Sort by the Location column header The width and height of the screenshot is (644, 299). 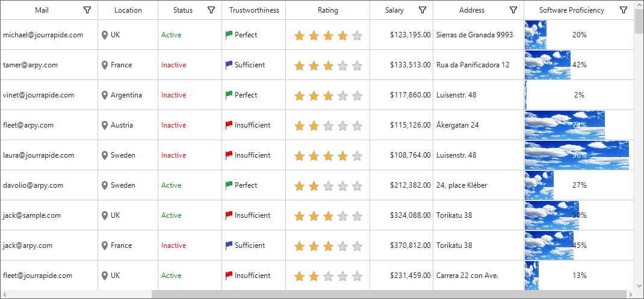[x=128, y=10]
